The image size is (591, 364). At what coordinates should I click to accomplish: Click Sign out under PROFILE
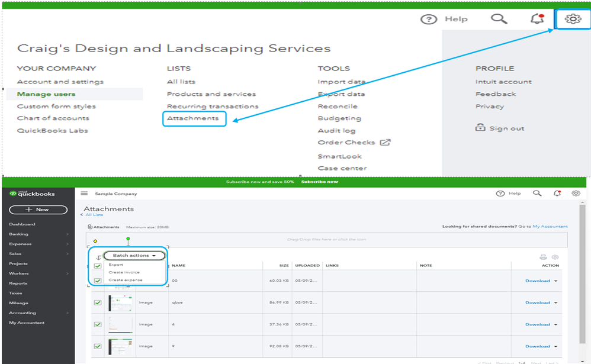coord(506,128)
